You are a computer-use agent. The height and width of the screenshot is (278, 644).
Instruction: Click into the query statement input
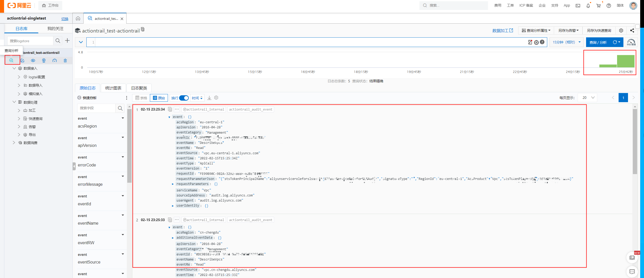pyautogui.click(x=311, y=42)
